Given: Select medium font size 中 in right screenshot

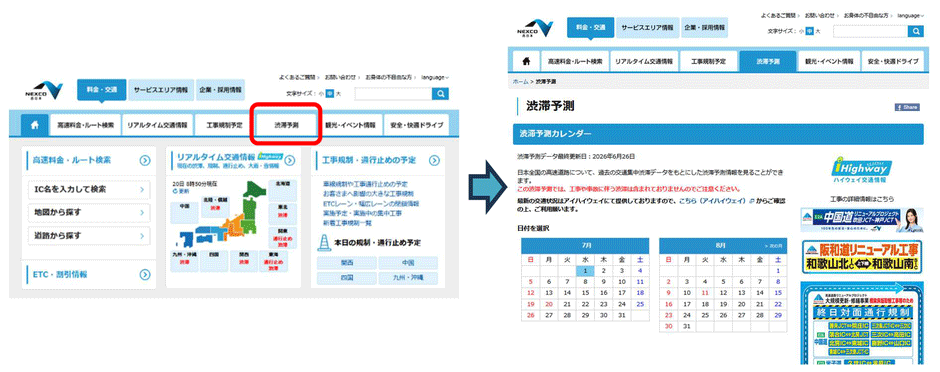Looking at the screenshot, I should pyautogui.click(x=809, y=32).
